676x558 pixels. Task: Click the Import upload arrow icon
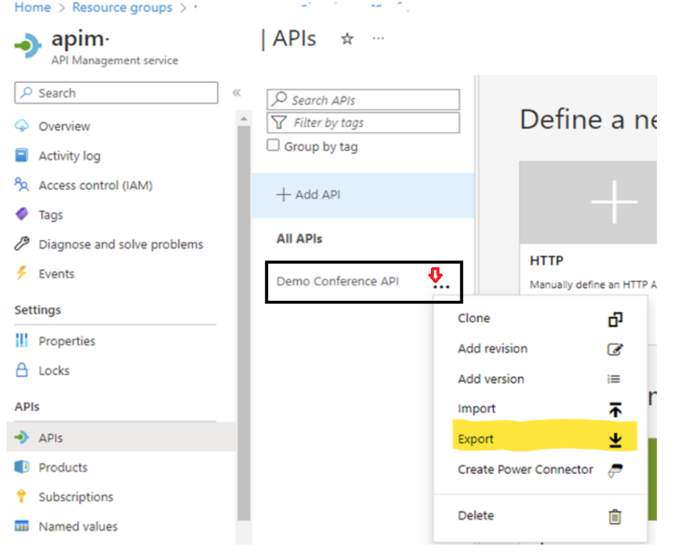point(616,409)
